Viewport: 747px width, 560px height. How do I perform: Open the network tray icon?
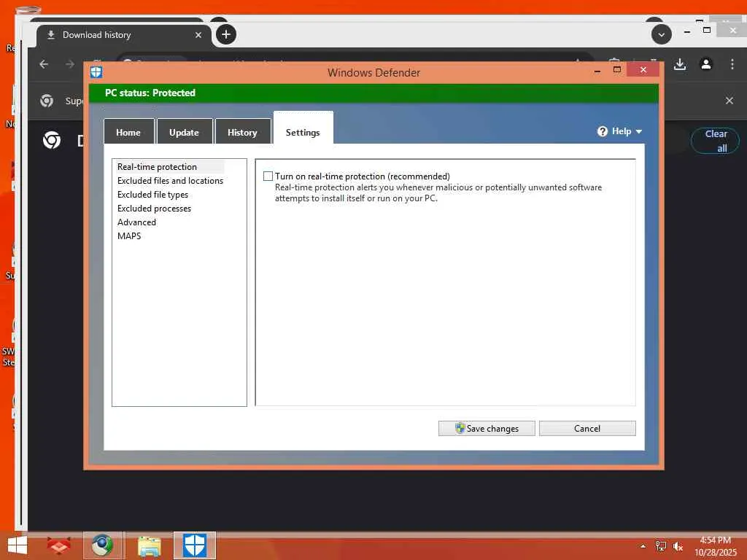pos(660,546)
